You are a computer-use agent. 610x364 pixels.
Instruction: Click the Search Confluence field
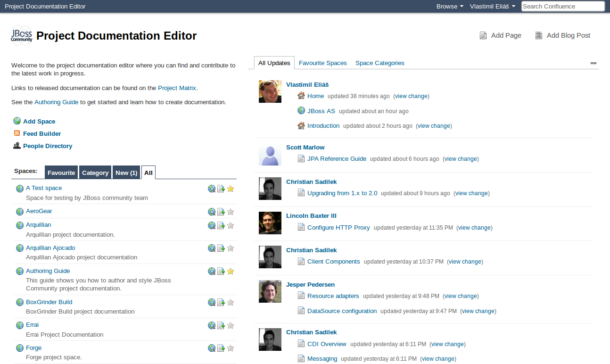click(563, 6)
